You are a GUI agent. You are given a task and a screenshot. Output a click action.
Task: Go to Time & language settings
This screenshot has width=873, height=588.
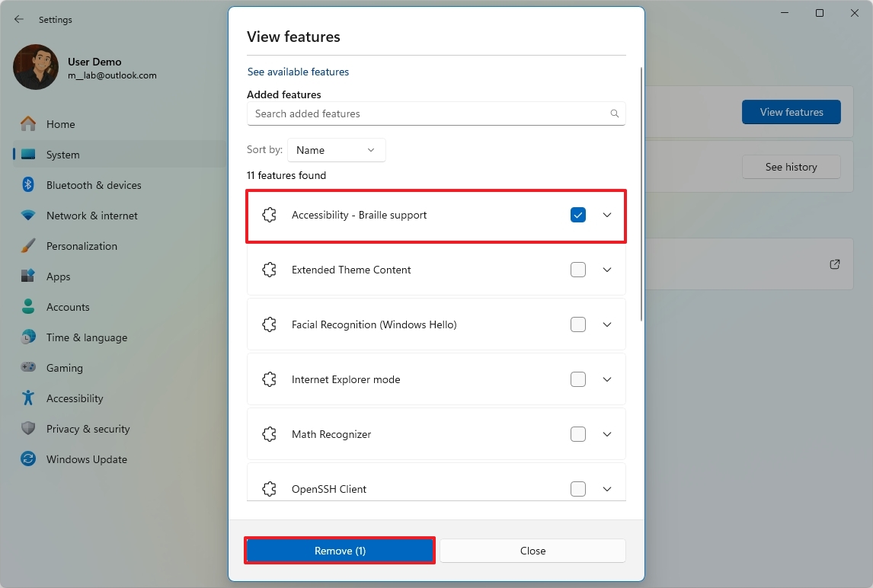[86, 337]
